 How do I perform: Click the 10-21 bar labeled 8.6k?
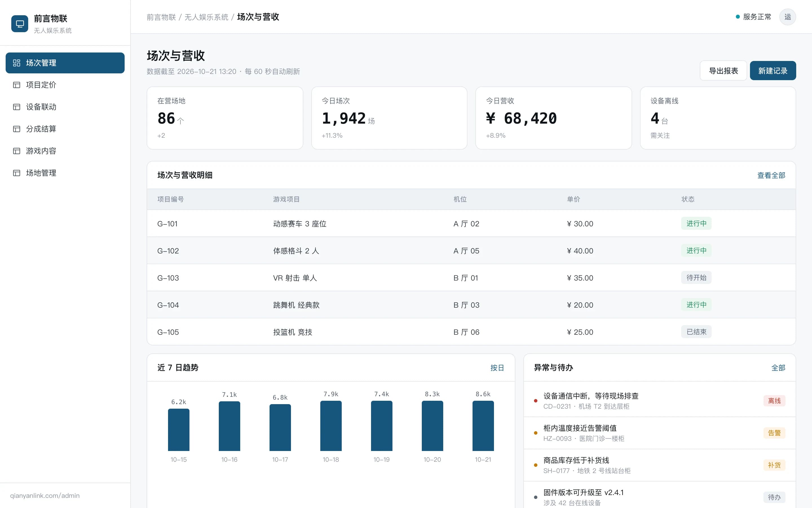(483, 426)
